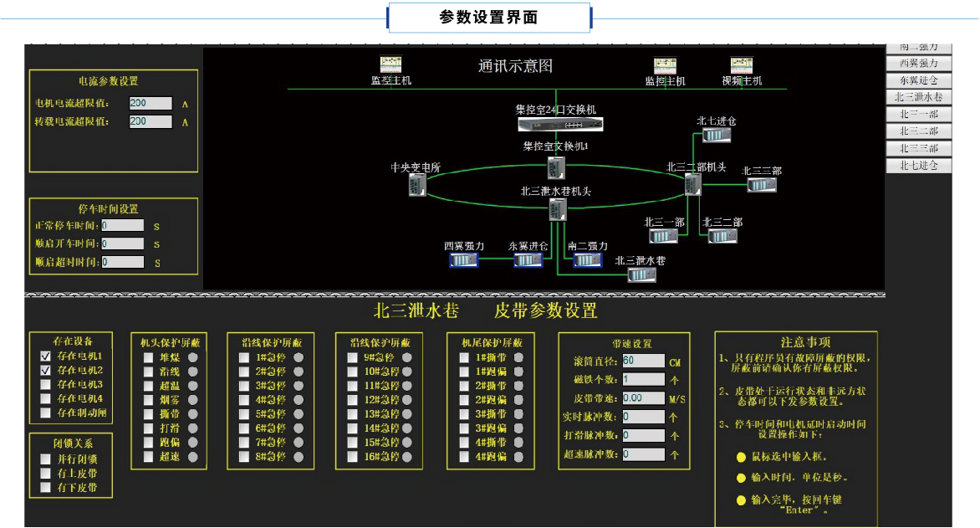980x528 pixels.
Task: Click the 北三泄水巷机头 switch icon
Action: pyautogui.click(x=555, y=210)
